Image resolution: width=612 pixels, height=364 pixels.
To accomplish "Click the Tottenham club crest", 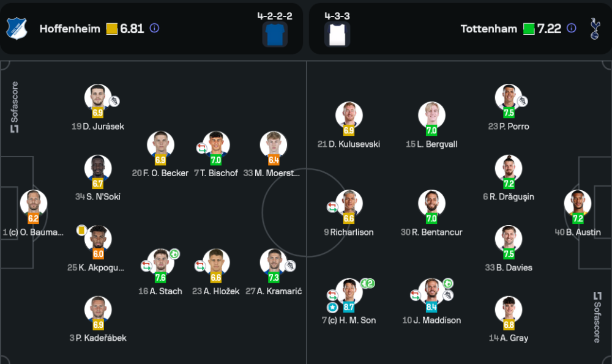I will [593, 28].
